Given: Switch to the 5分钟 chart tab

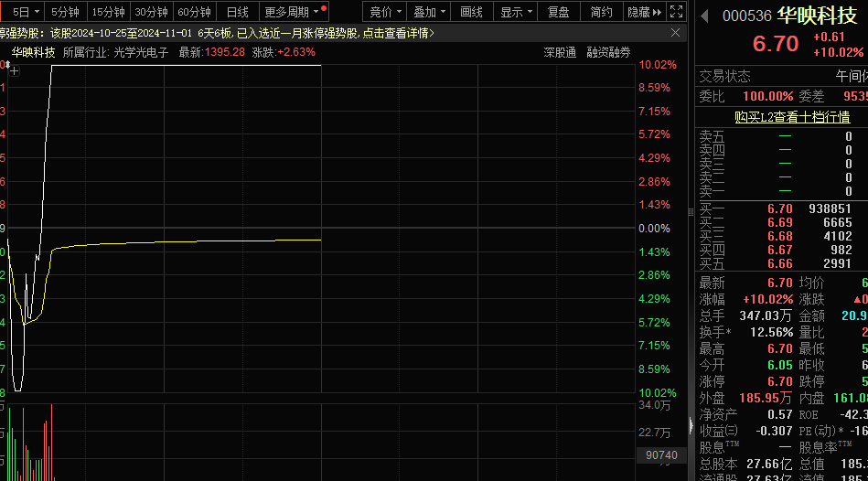Looking at the screenshot, I should 65,12.
